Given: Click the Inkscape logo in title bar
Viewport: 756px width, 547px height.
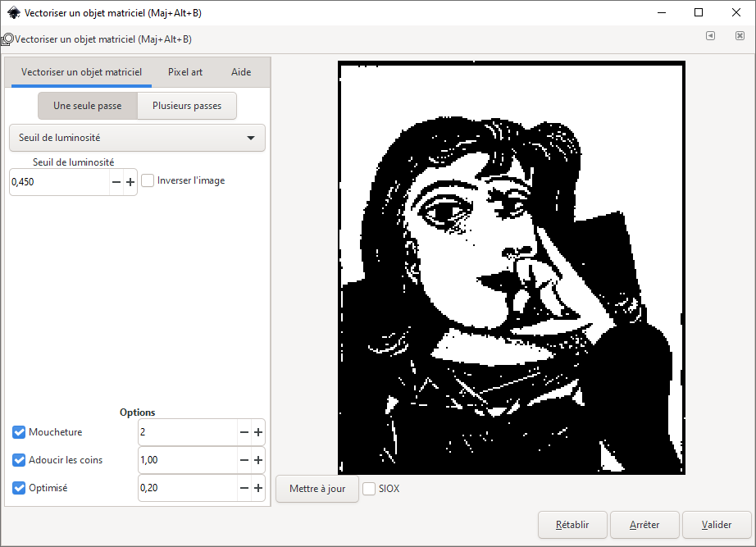Looking at the screenshot, I should 13,13.
